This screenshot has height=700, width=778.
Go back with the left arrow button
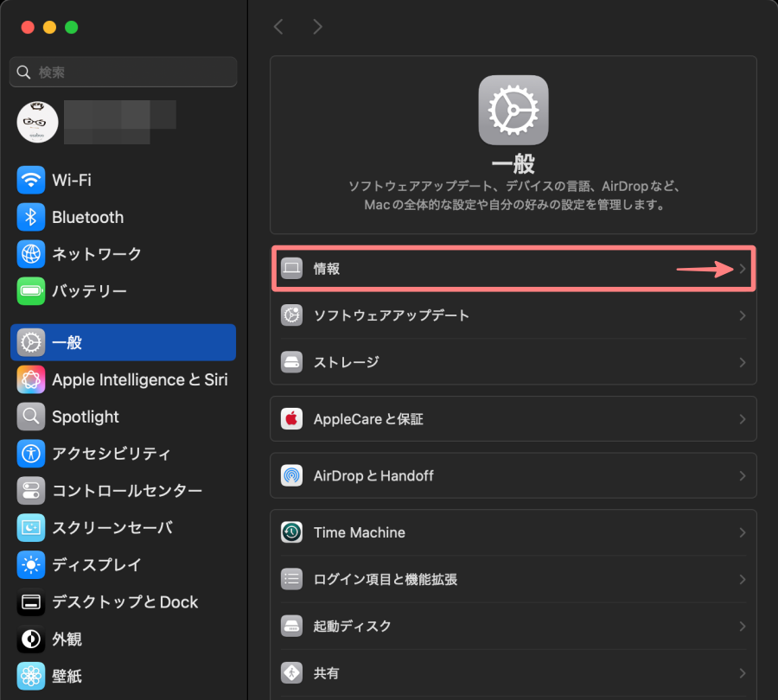point(279,27)
